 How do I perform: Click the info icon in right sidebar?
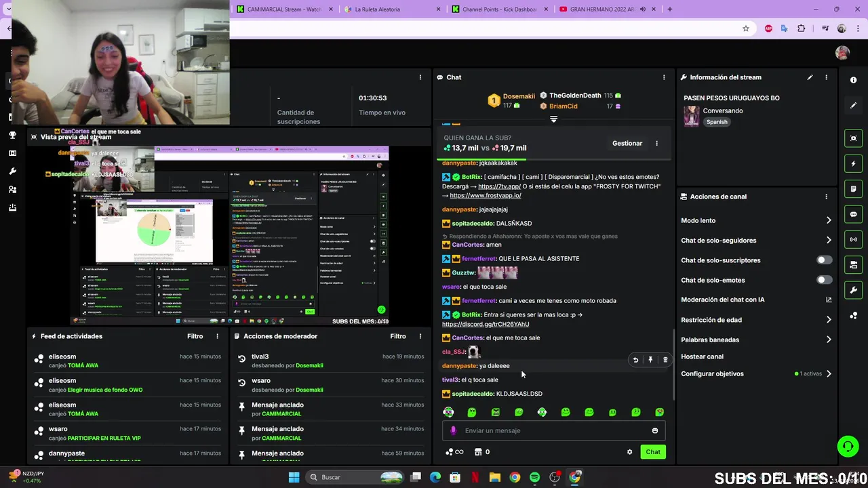click(x=853, y=80)
